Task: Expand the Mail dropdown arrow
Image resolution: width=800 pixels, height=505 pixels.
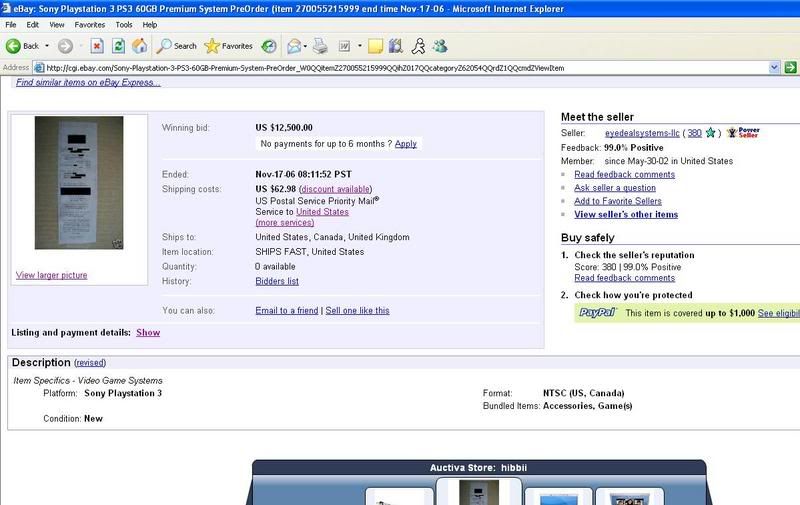Action: [x=305, y=46]
